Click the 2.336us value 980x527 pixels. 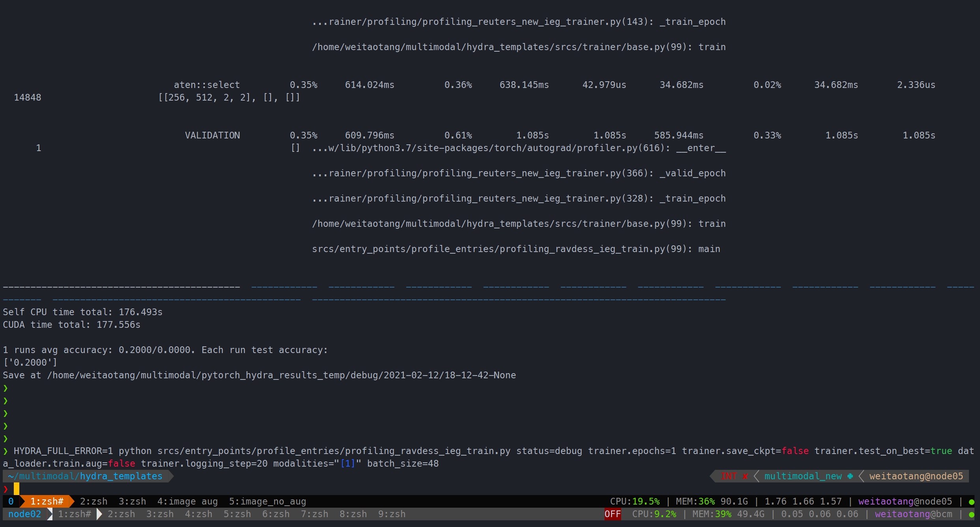(917, 85)
